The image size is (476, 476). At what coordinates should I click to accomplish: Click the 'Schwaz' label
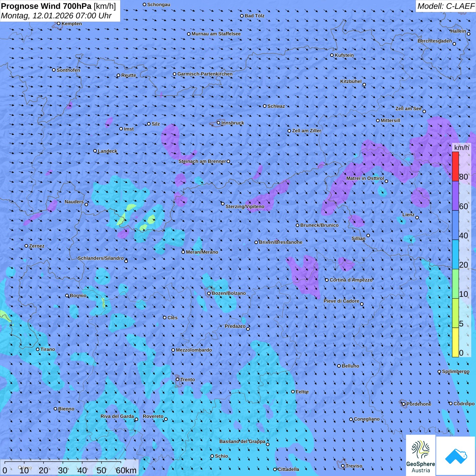276,106
